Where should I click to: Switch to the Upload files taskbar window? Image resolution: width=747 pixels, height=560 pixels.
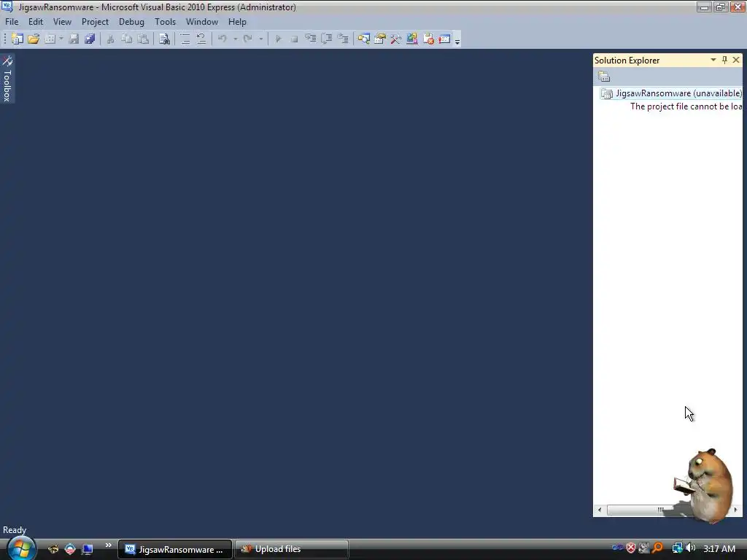tap(291, 550)
